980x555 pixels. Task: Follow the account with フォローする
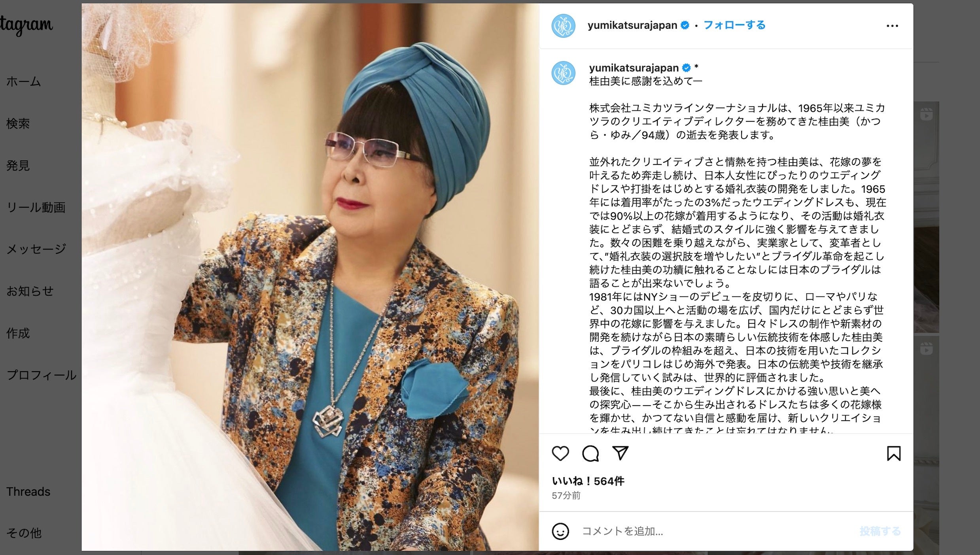(734, 25)
